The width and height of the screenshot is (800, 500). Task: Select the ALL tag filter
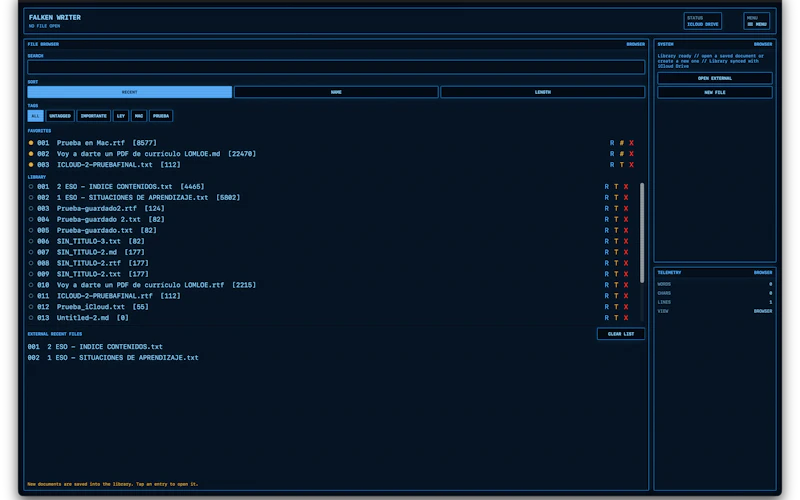tap(35, 116)
